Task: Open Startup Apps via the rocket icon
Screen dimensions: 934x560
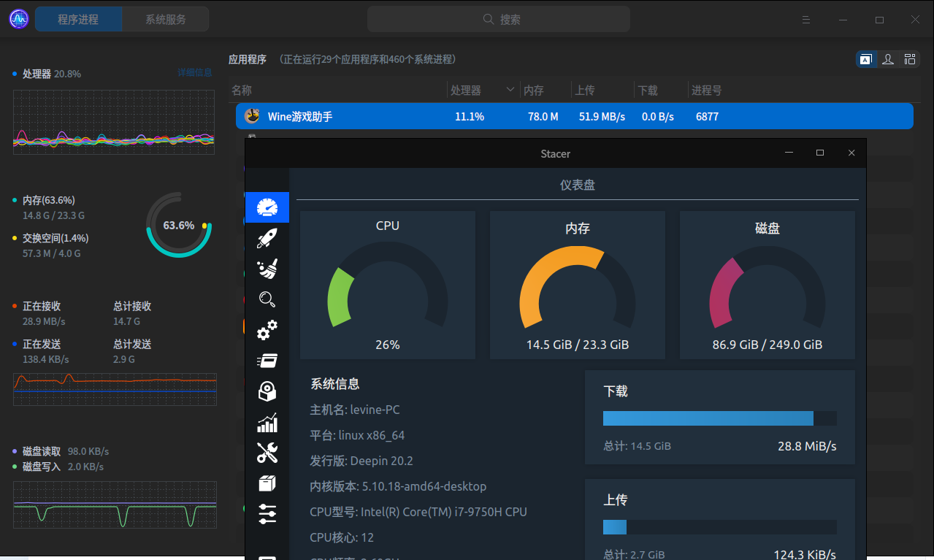Action: pyautogui.click(x=267, y=238)
